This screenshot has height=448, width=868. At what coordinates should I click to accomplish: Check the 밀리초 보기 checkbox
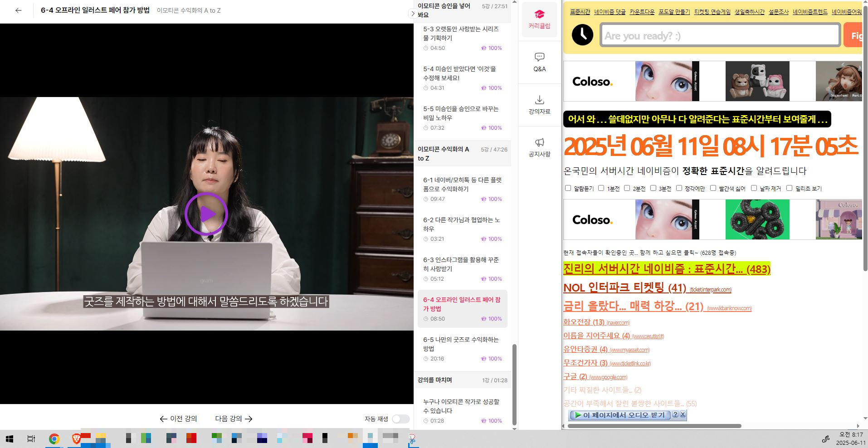(789, 188)
